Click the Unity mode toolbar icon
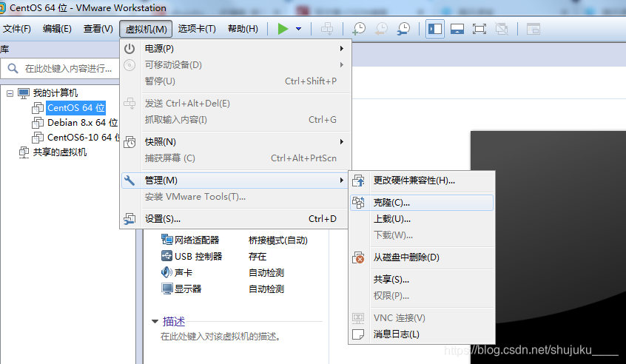Image resolution: width=626 pixels, height=364 pixels. [x=502, y=29]
